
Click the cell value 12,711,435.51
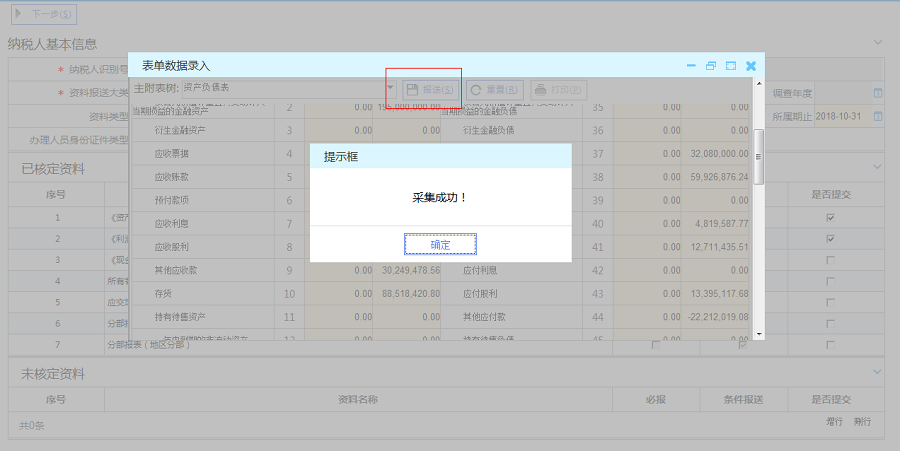pos(719,247)
